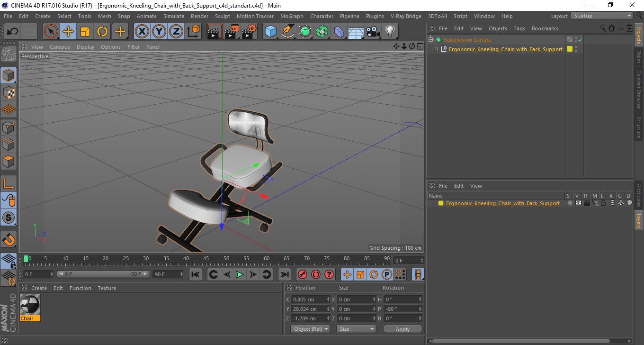Click the timeline preview range slider
This screenshot has width=644, height=345.
[x=103, y=274]
